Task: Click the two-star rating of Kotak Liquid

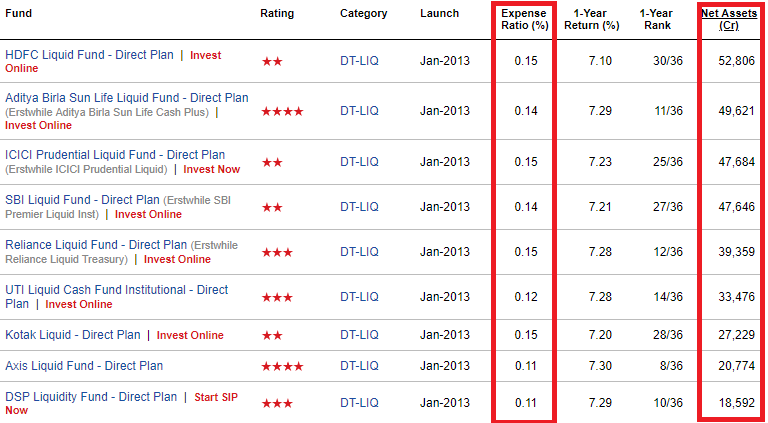Action: pos(272,336)
